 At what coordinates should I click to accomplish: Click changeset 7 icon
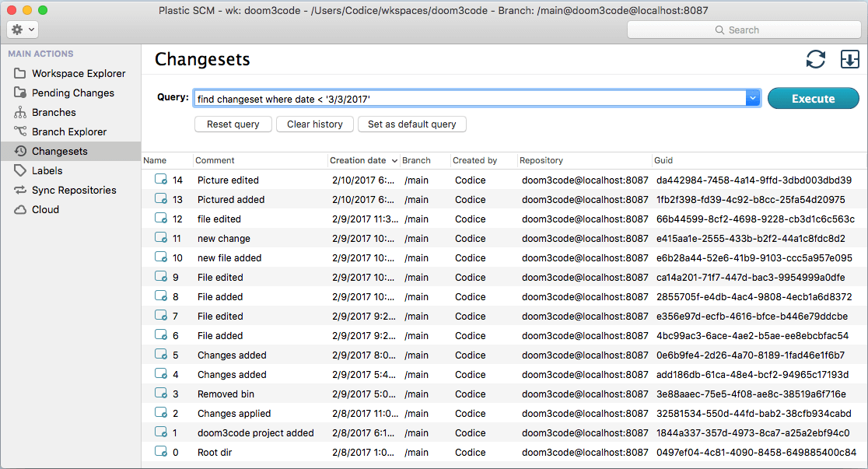point(160,315)
